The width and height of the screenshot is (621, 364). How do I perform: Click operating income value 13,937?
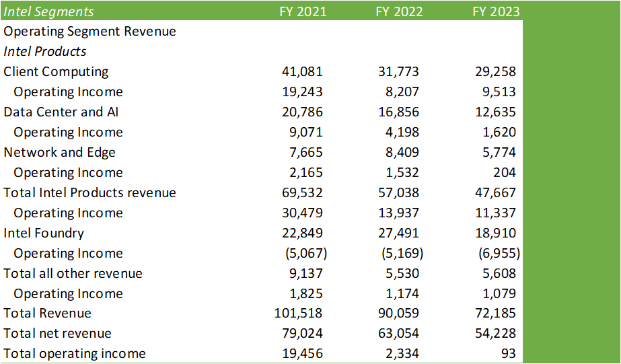pyautogui.click(x=398, y=213)
